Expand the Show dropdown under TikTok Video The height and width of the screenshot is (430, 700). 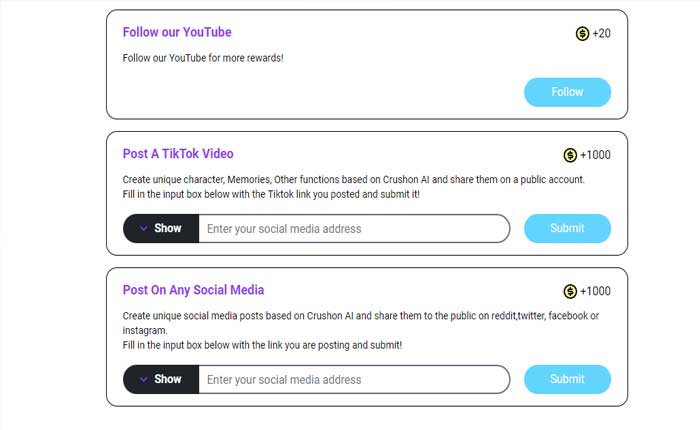point(161,228)
